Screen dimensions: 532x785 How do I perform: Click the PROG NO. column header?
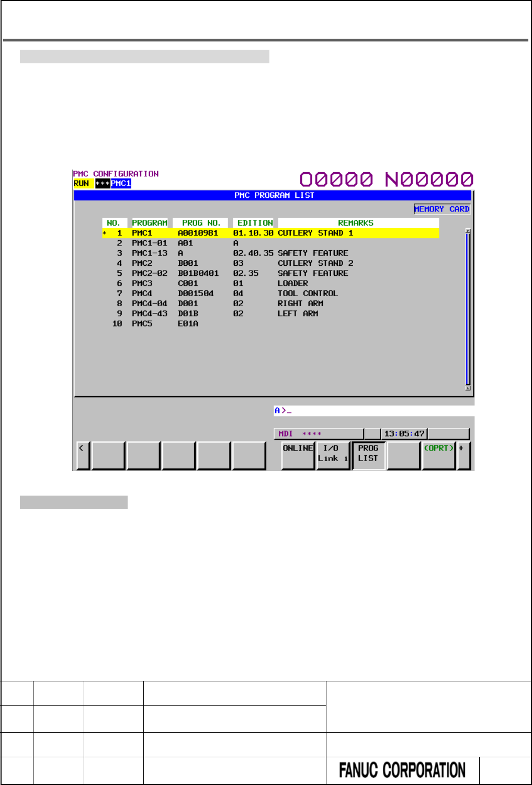(201, 223)
